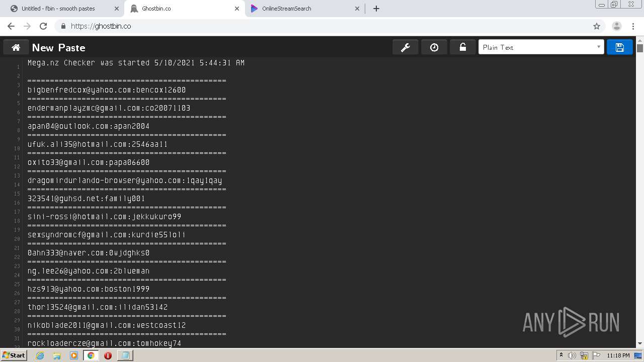
Task: Open Action Center flag icon
Action: (596, 355)
